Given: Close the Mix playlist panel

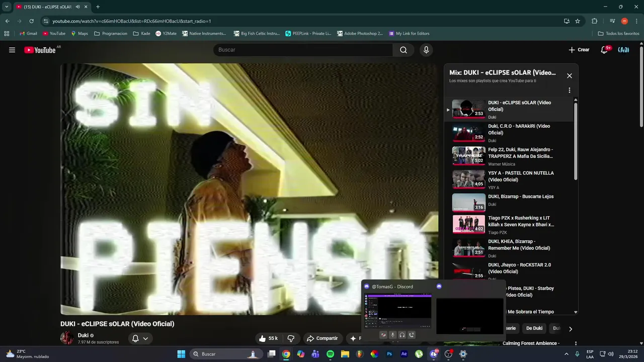Looking at the screenshot, I should pos(570,75).
